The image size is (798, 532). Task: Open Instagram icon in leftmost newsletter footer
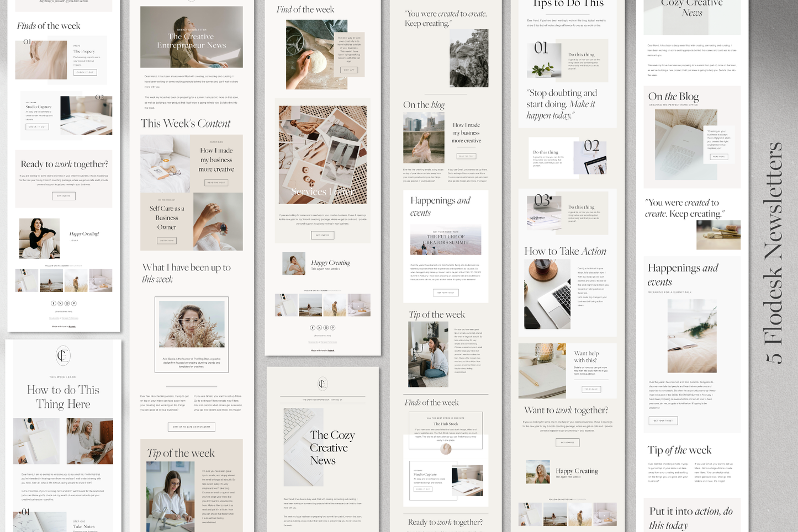tap(67, 303)
